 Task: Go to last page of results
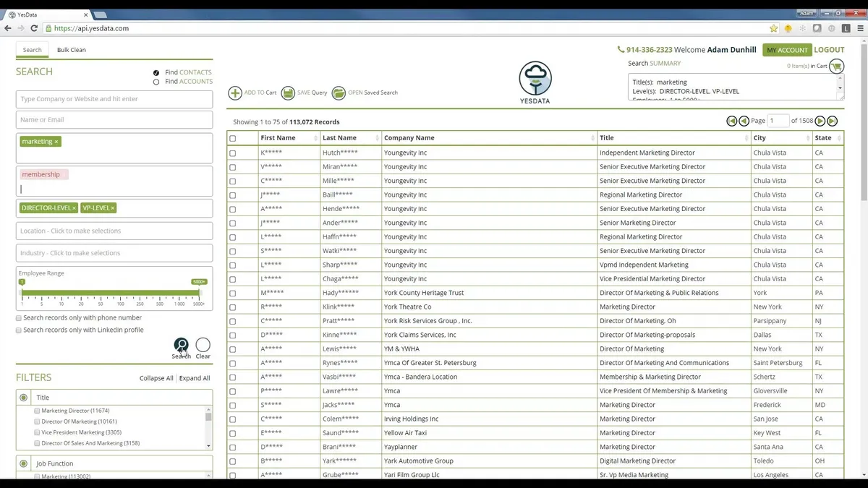tap(833, 121)
